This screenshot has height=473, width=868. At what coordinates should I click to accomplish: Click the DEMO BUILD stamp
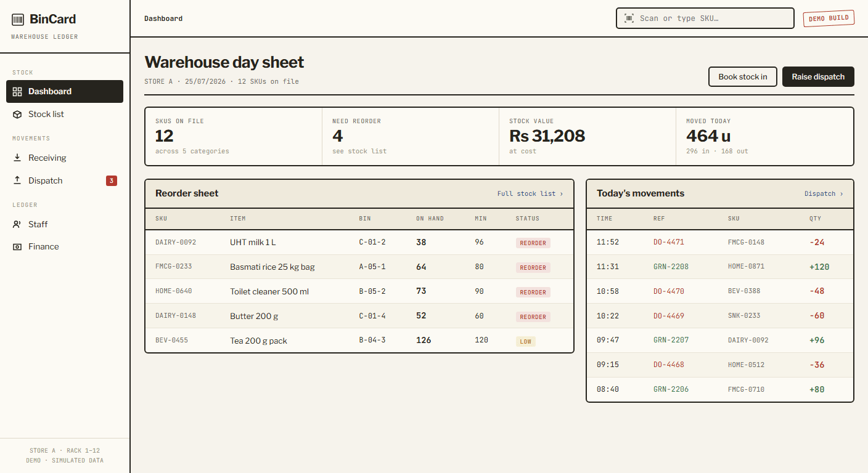[x=829, y=18]
